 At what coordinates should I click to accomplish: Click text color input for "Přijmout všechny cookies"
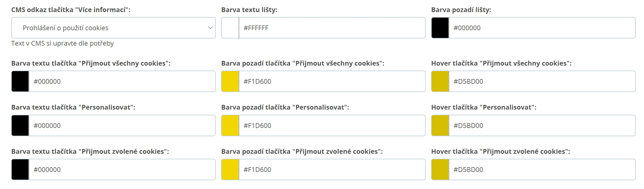tap(122, 81)
